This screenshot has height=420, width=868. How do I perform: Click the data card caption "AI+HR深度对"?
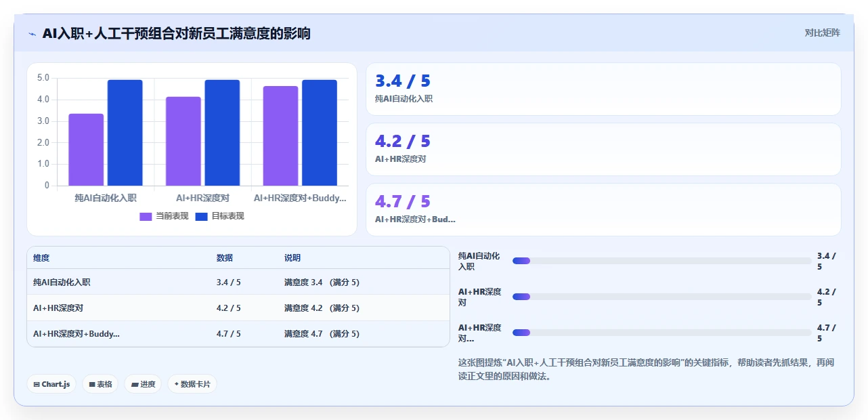pos(400,159)
